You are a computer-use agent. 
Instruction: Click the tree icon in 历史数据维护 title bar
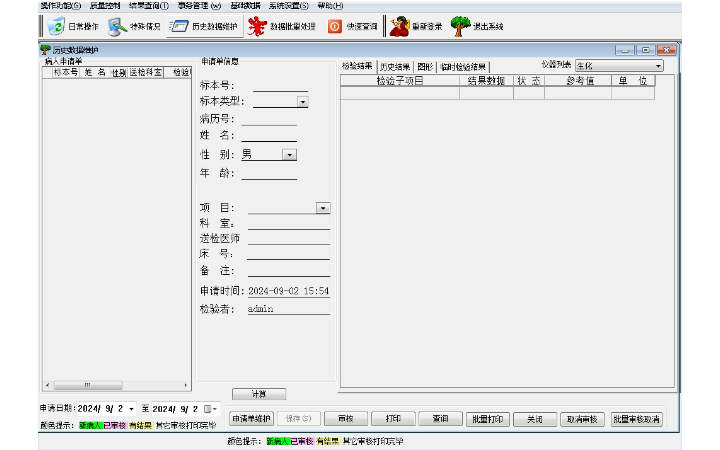point(45,50)
